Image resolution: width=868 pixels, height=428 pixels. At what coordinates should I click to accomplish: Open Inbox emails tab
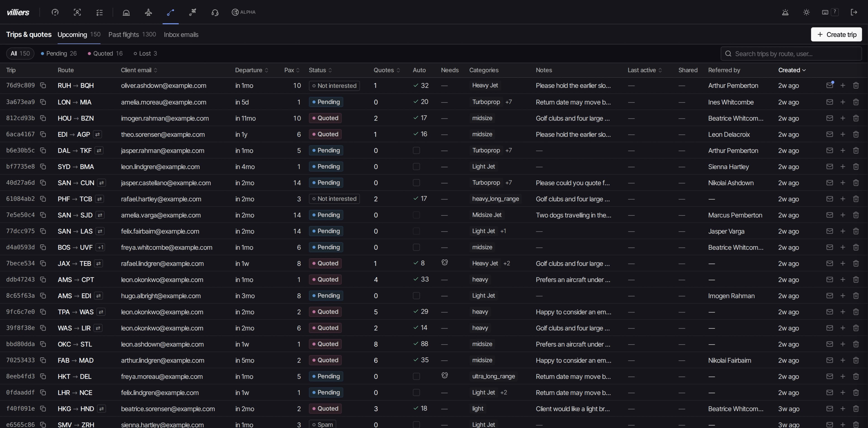181,34
